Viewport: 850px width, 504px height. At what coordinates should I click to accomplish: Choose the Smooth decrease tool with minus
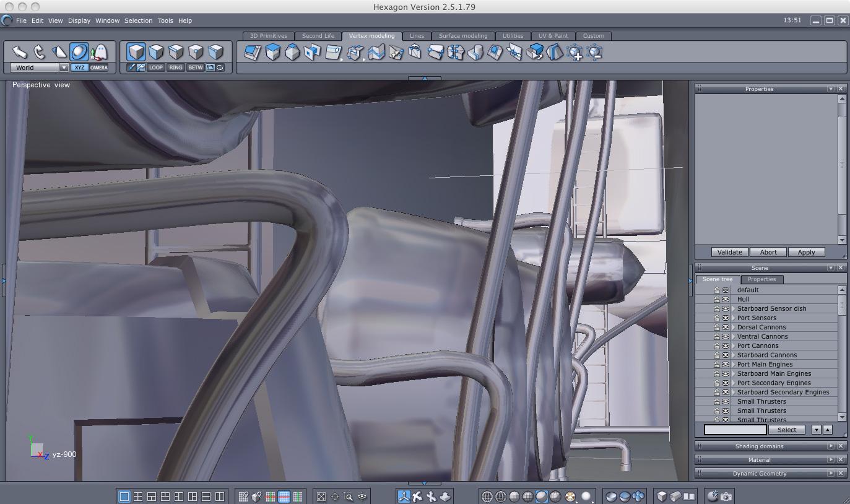pyautogui.click(x=595, y=53)
